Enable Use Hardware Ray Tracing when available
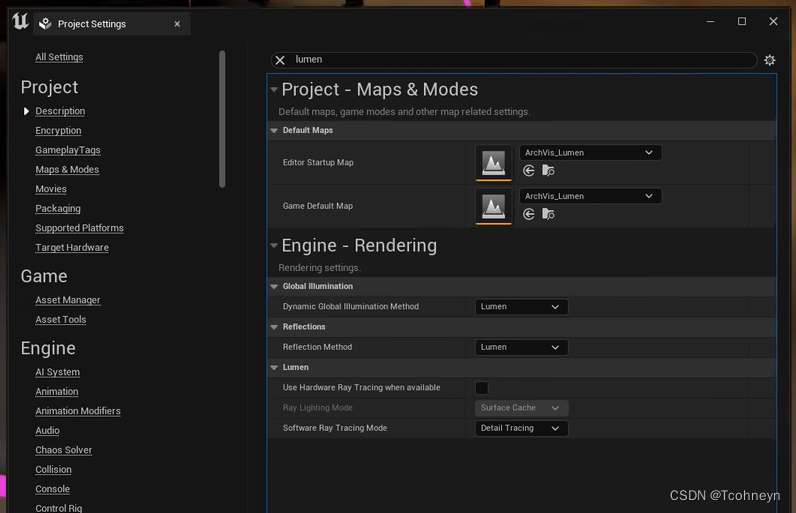796x513 pixels. (x=482, y=388)
